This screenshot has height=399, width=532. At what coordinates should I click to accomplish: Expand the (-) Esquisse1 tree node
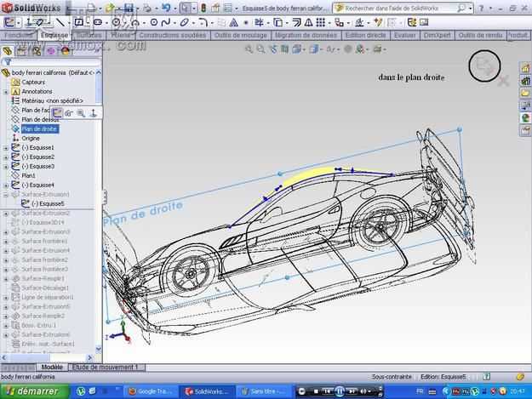pyautogui.click(x=6, y=148)
